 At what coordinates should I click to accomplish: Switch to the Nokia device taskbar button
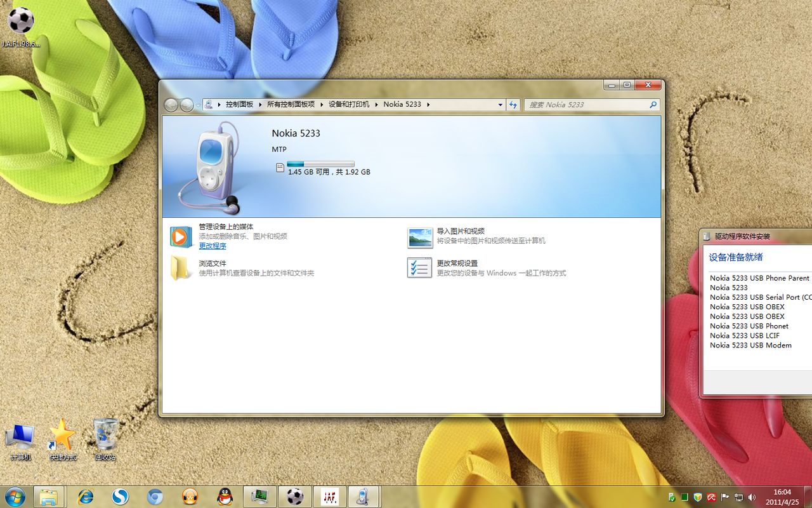coord(364,496)
